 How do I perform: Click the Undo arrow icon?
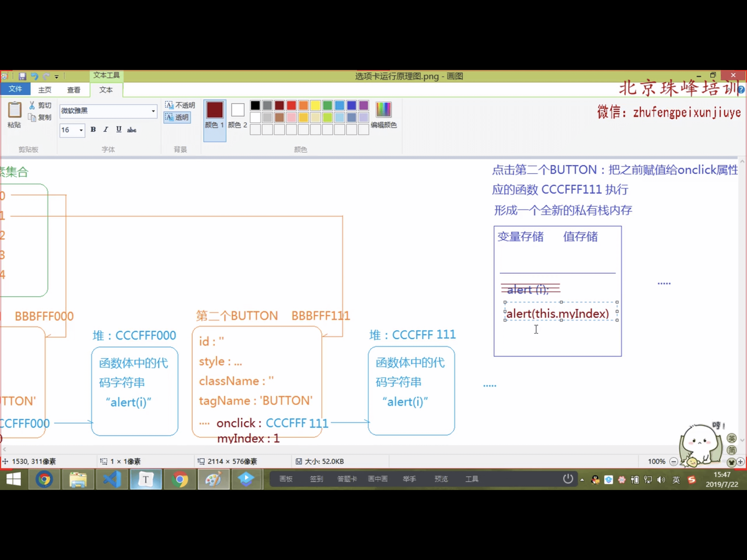point(34,76)
